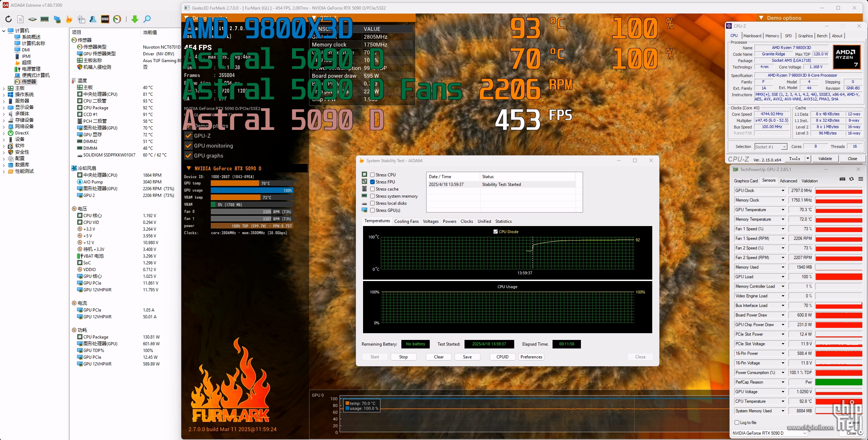Click the Stress GPU monitor icon
The height and width of the screenshot is (440, 868).
pos(364,210)
